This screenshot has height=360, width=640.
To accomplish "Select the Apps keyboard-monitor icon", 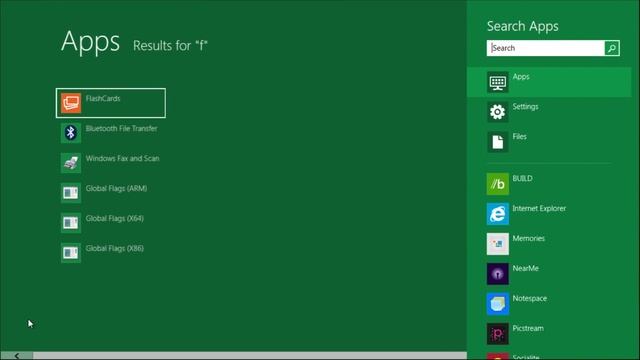I will click(498, 82).
